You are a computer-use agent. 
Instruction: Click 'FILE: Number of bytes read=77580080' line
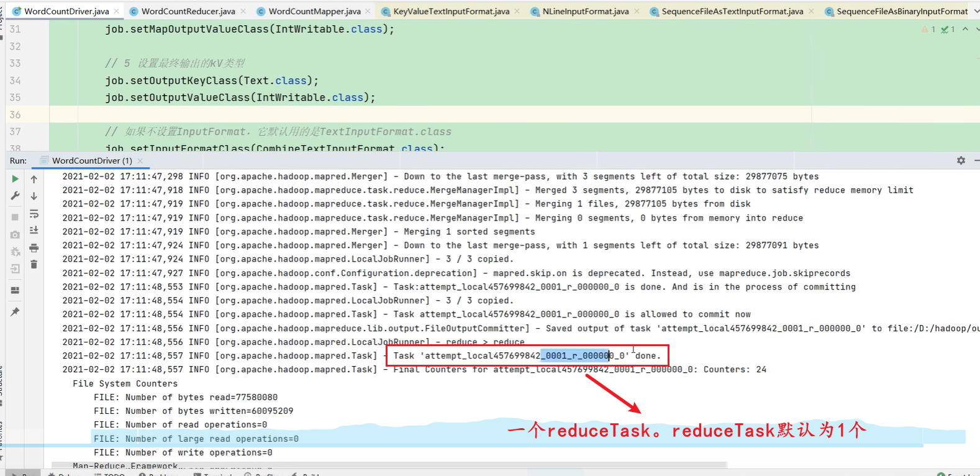pyautogui.click(x=186, y=397)
